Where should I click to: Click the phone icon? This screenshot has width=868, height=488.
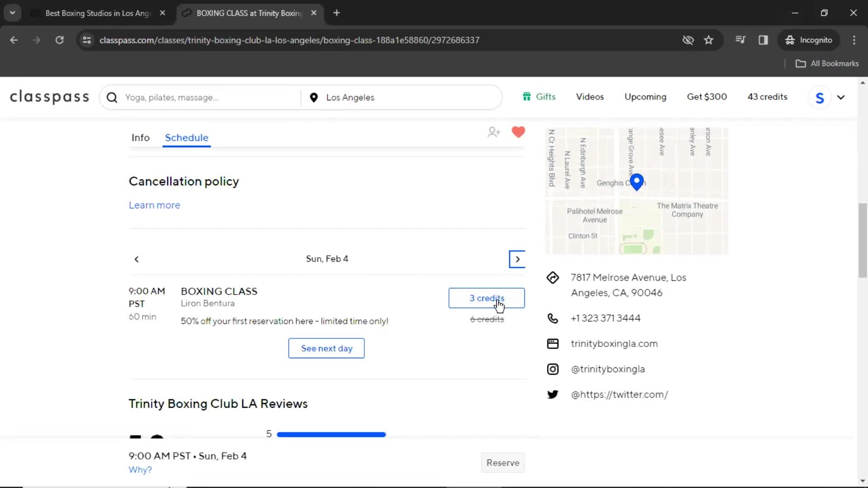[552, 319]
